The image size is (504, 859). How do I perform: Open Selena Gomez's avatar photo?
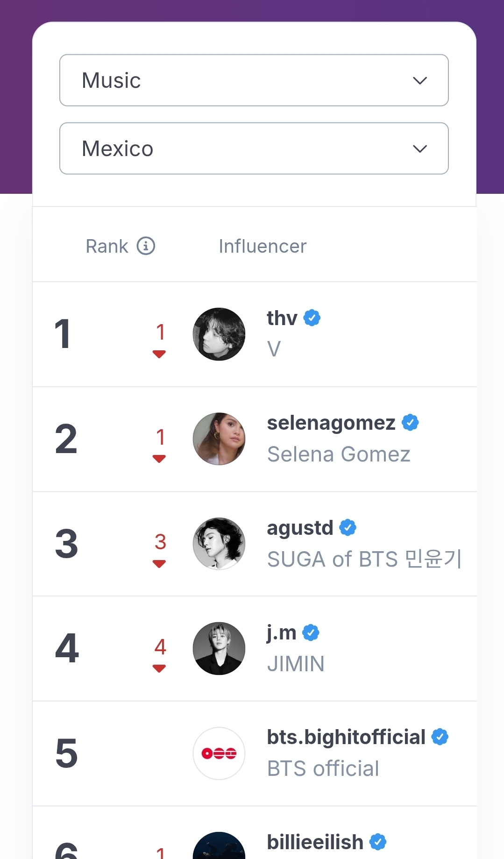pyautogui.click(x=219, y=439)
